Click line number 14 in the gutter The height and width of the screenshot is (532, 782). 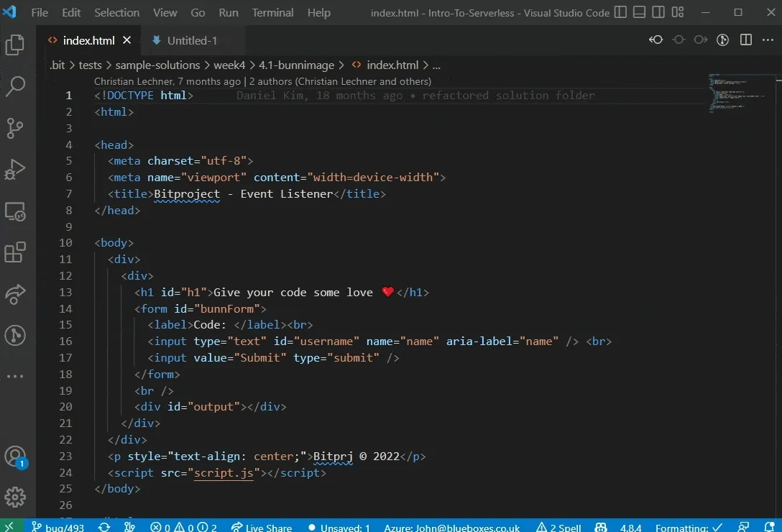pos(65,309)
